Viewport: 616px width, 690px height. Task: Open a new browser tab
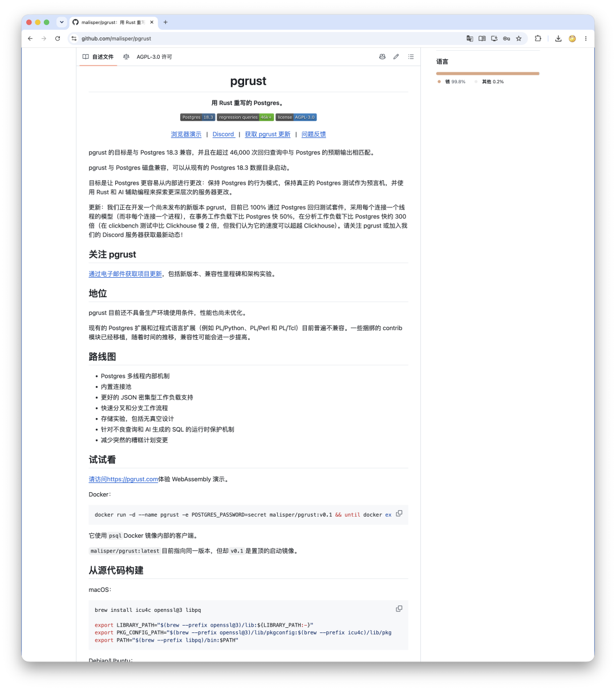click(x=165, y=22)
